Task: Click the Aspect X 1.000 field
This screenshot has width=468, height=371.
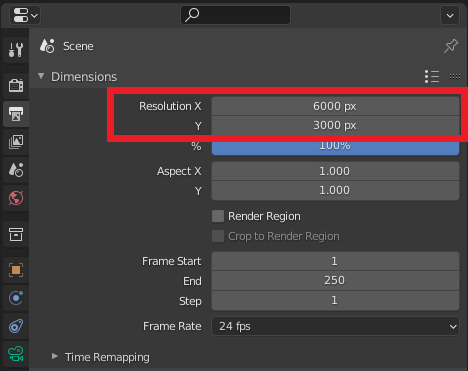Action: [335, 171]
